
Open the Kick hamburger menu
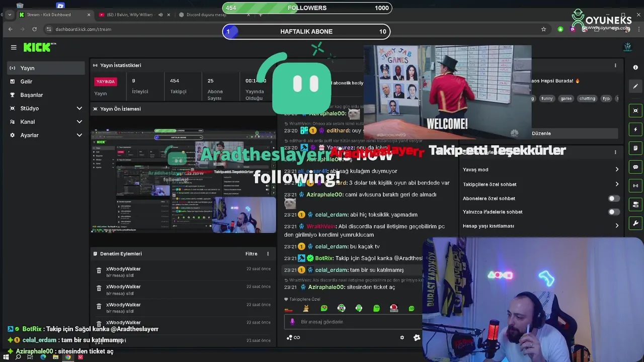coord(14,47)
